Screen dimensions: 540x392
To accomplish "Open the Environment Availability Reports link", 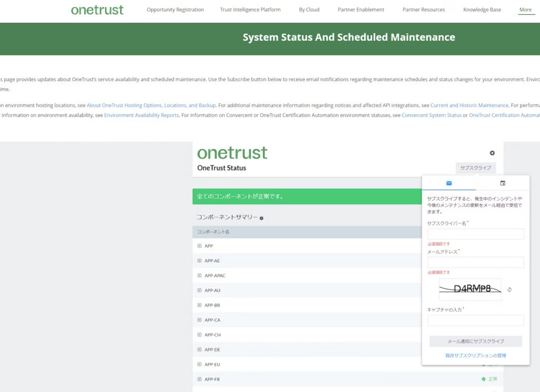I will click(x=141, y=115).
